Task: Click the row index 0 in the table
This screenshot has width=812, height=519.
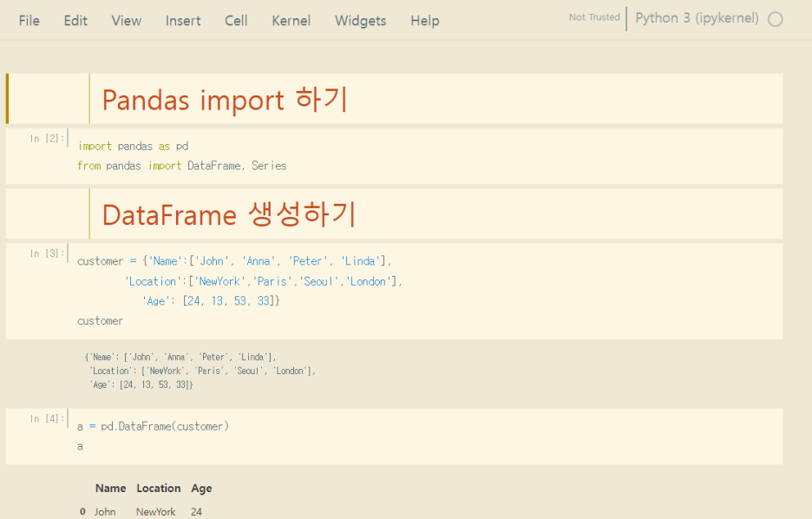Action: tap(83, 512)
